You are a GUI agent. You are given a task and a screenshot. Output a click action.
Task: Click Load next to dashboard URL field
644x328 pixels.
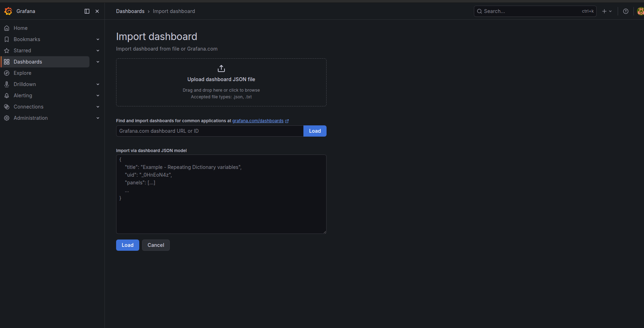tap(315, 131)
